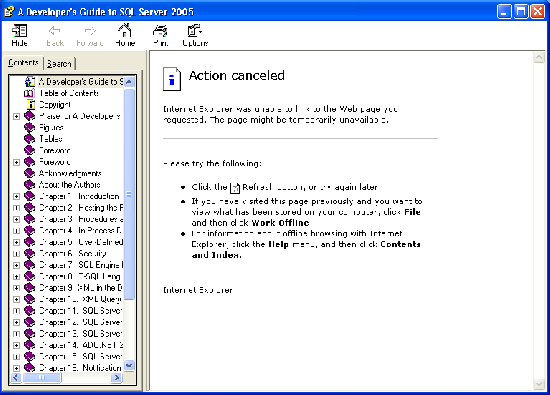This screenshot has height=395, width=550.
Task: Expand the Chapter 16 Notification node
Action: [16, 368]
